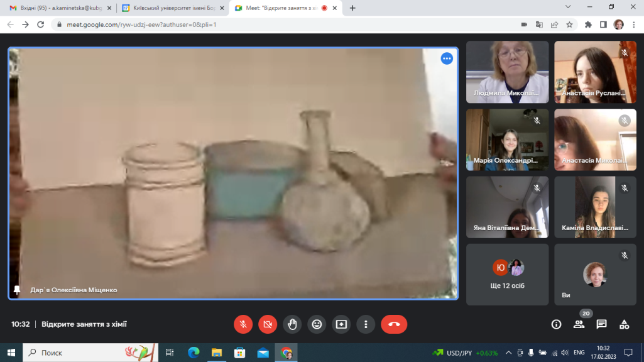Open the Mail app from taskbar
Screen dimensions: 644x362
coord(263,353)
